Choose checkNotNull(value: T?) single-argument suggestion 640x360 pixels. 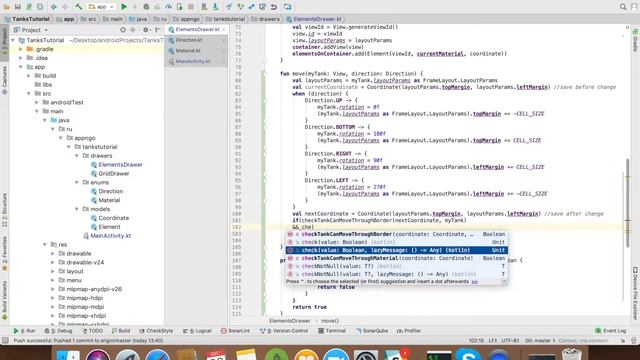pos(397,266)
